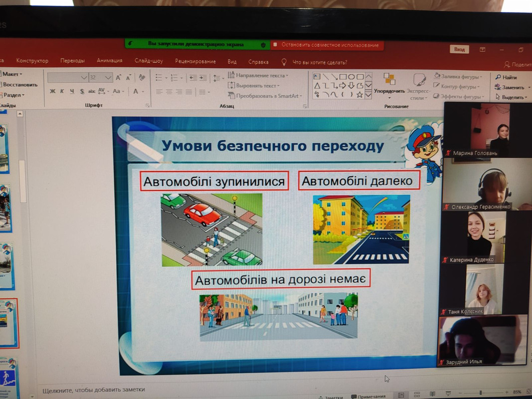Open the font name combo box
The height and width of the screenshot is (399, 532).
[68, 78]
